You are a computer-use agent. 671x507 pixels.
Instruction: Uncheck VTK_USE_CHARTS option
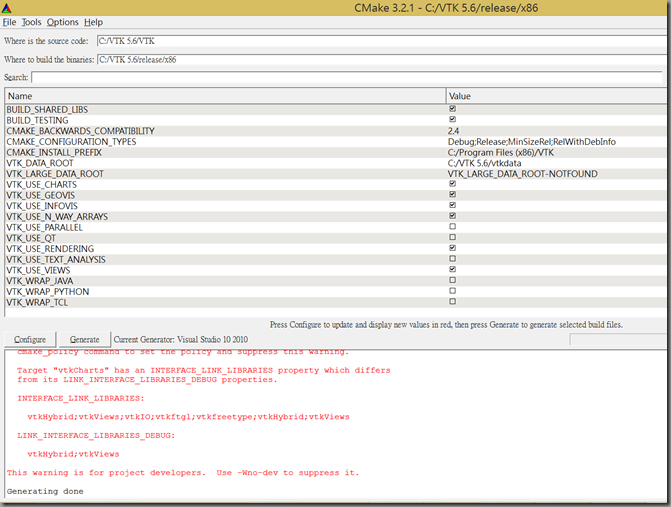coord(452,184)
